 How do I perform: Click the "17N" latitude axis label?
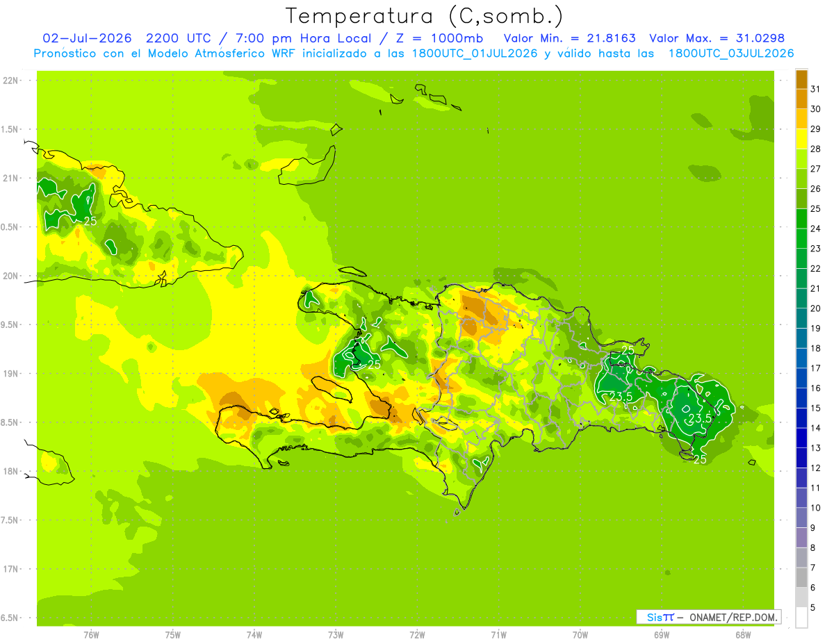[x=10, y=569]
